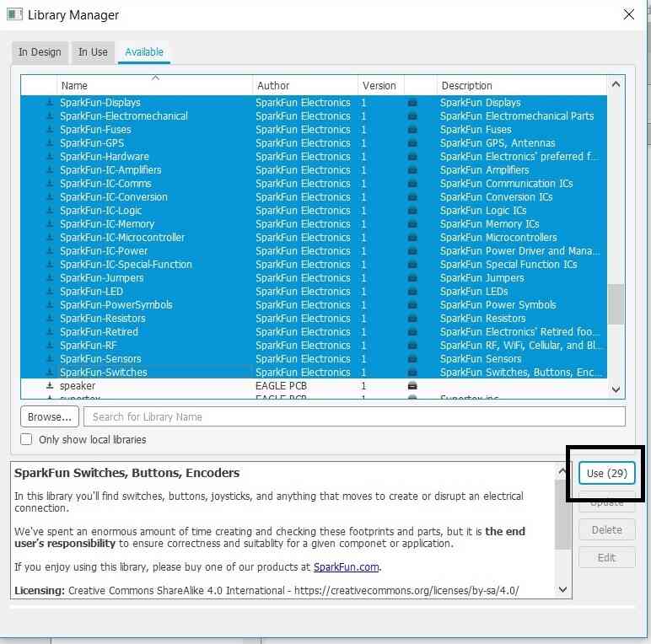The image size is (651, 644).
Task: Click the Library Manager window icon
Action: 14,15
